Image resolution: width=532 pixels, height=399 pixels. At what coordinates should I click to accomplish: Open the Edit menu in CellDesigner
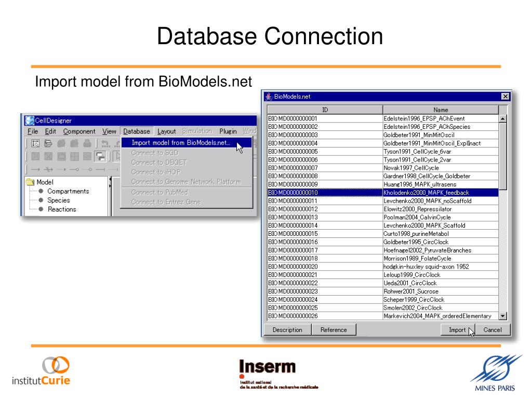coord(50,131)
